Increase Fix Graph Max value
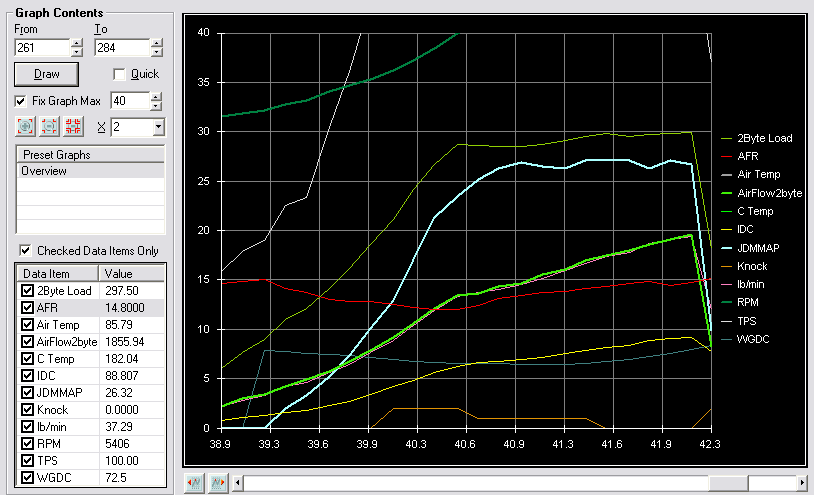 pos(156,97)
